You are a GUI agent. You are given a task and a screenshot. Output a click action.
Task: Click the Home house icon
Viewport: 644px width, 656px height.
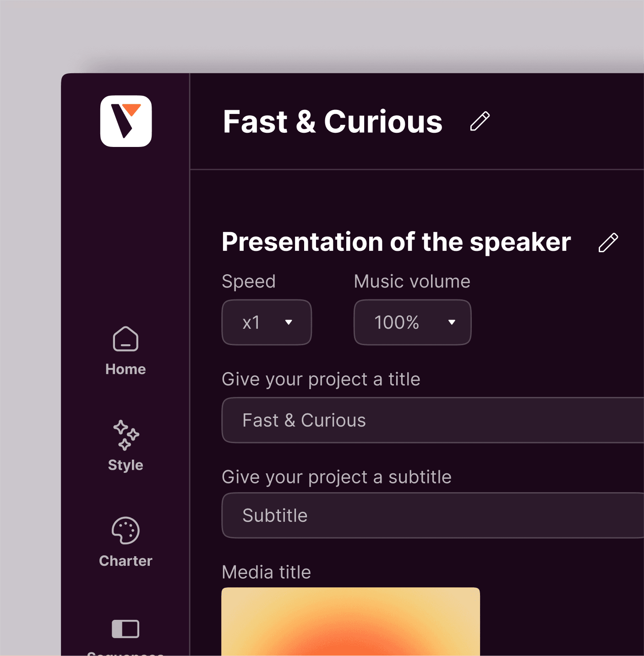(126, 339)
